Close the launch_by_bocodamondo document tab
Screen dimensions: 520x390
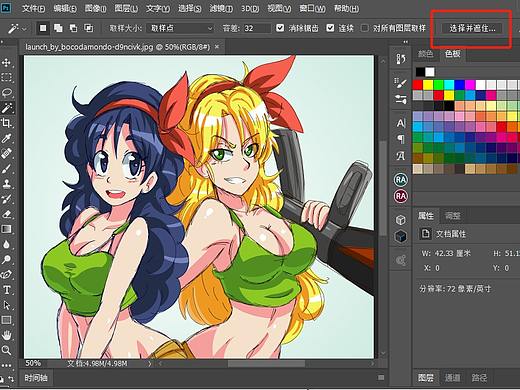(x=217, y=47)
